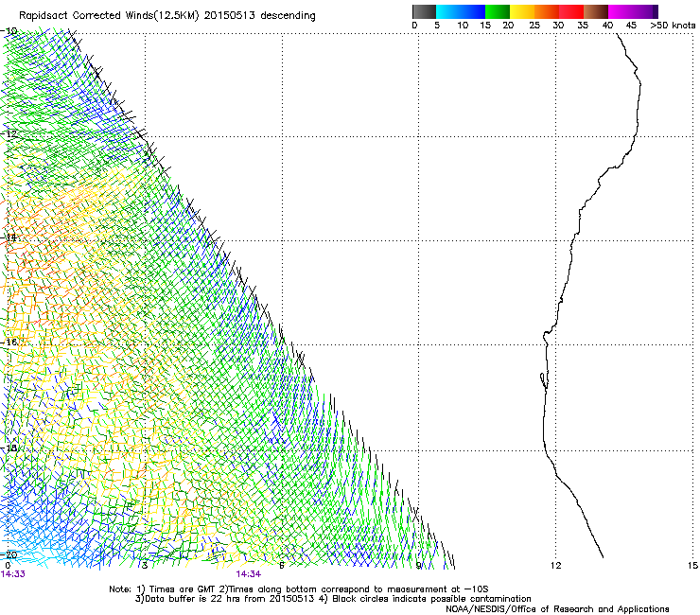Click the orange 25-30 knots color swatch

[x=547, y=11]
